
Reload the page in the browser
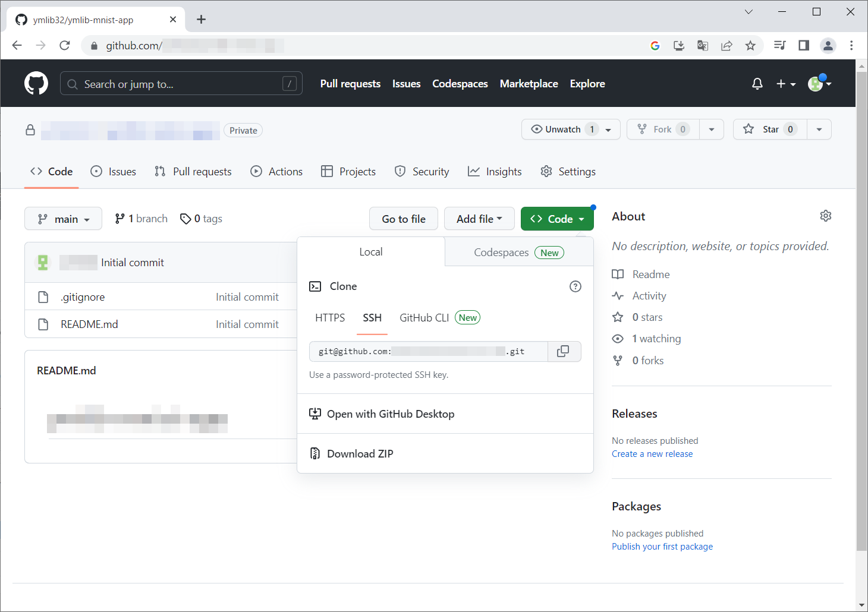pos(65,46)
